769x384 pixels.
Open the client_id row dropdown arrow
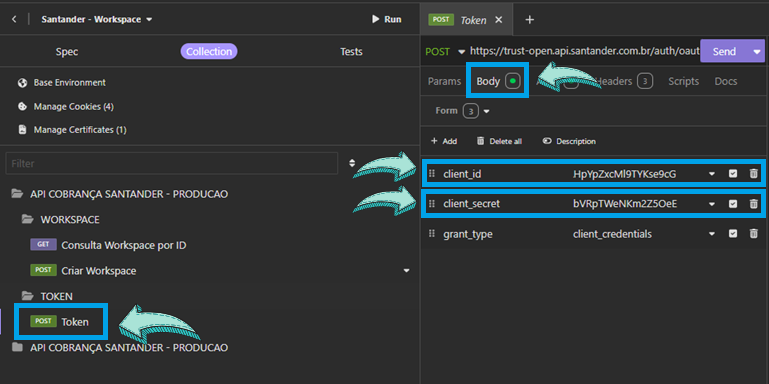coord(712,174)
